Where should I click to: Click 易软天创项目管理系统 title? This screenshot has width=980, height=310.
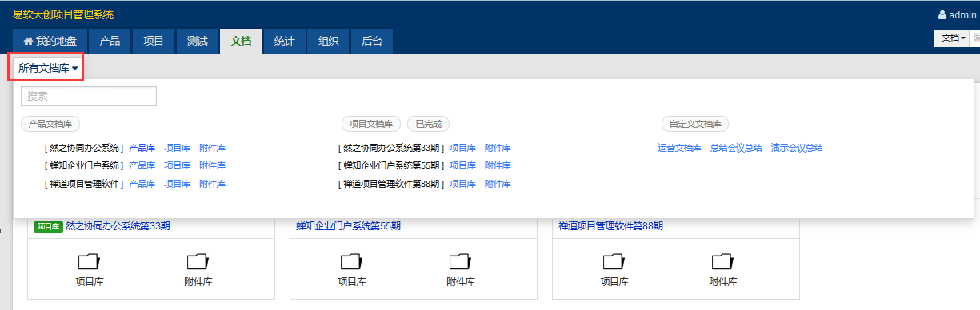(x=63, y=14)
